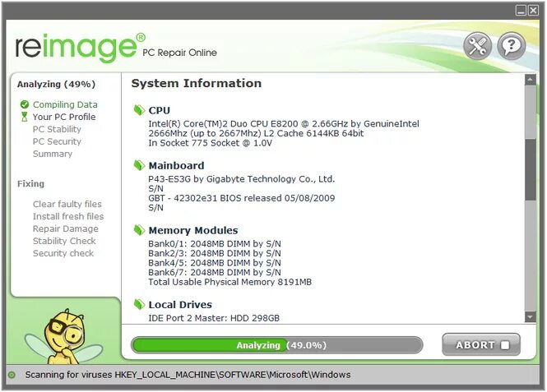Click the reimage logo
Screen dimensions: 547x392
[81, 48]
